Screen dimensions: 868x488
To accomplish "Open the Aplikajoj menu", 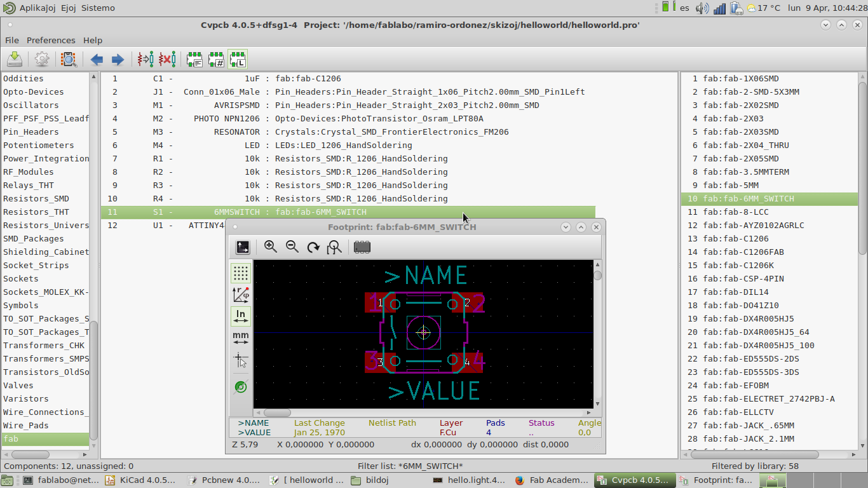I will point(37,8).
